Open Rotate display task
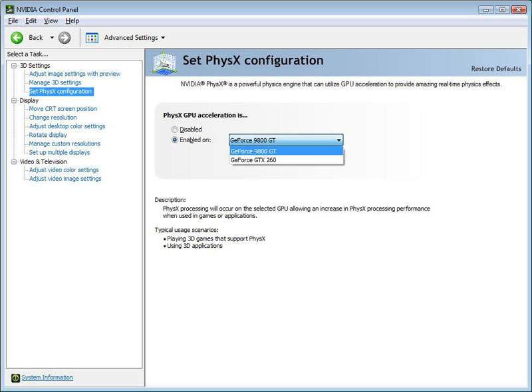The image size is (532, 392). click(48, 135)
